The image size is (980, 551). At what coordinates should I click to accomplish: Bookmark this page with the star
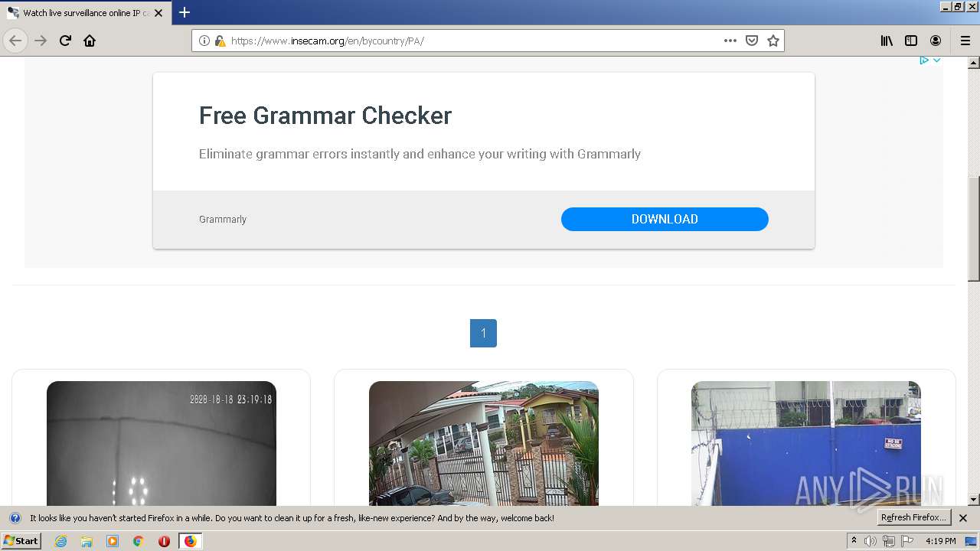coord(773,41)
